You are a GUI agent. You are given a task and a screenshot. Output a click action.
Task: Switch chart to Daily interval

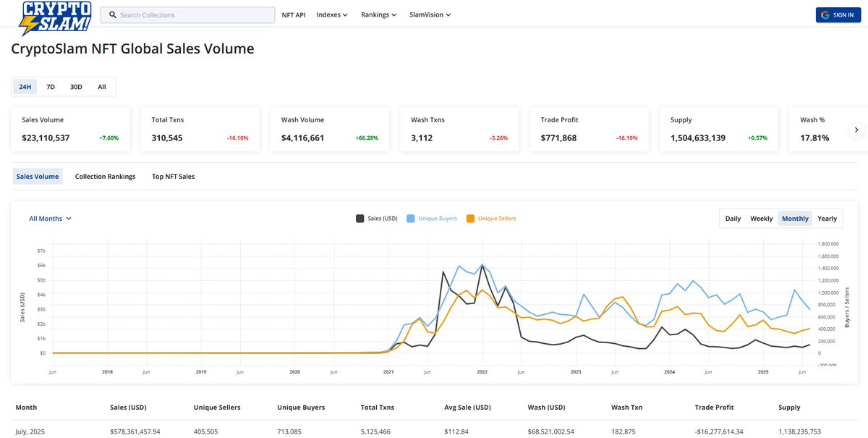point(733,219)
